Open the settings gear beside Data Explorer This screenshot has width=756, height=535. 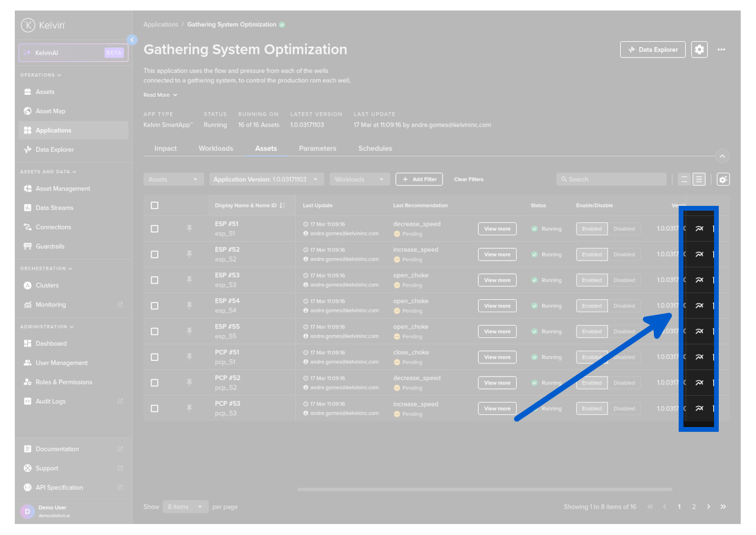(699, 50)
